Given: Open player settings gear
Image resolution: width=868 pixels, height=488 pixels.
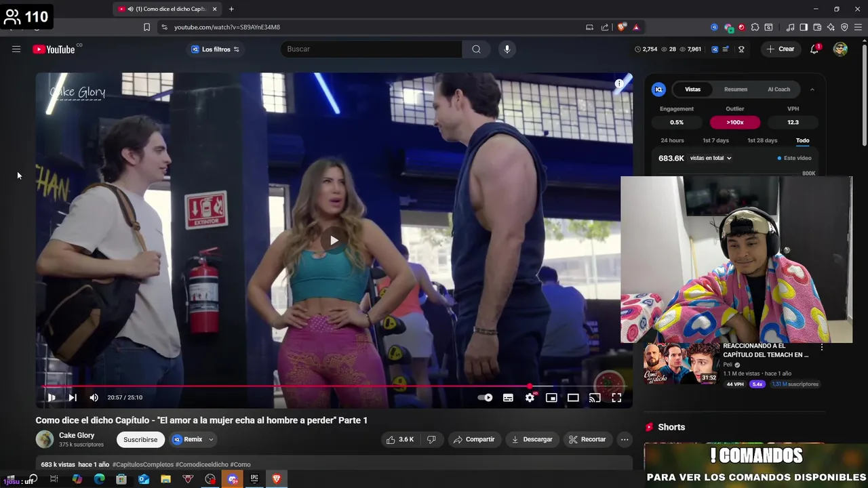Looking at the screenshot, I should pyautogui.click(x=530, y=398).
